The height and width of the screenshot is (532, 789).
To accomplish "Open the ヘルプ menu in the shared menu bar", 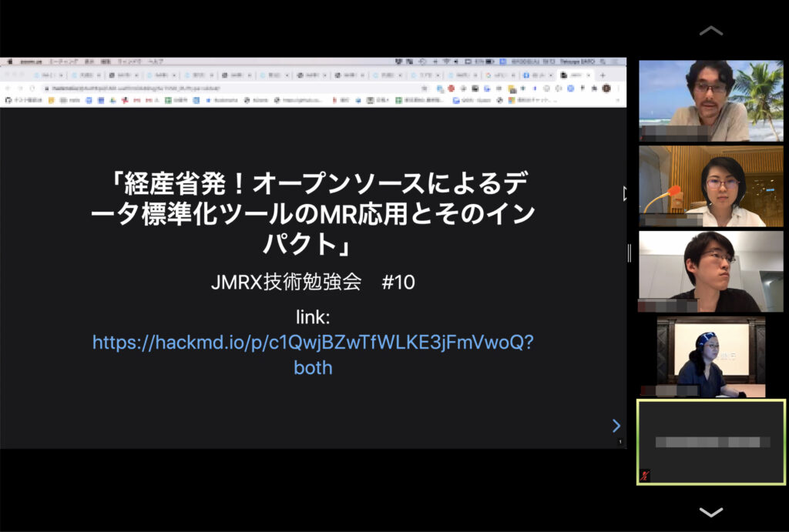I will tap(156, 62).
